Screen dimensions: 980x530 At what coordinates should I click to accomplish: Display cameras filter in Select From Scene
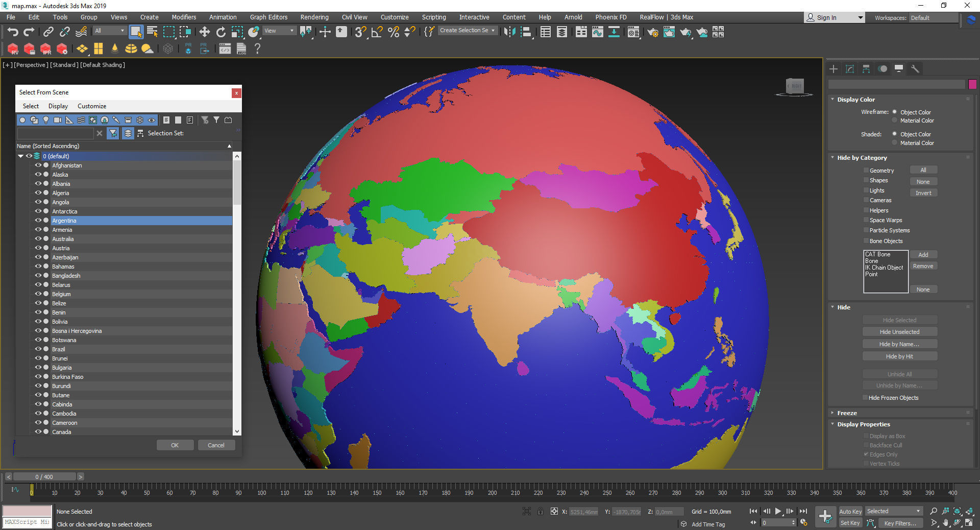click(x=58, y=120)
